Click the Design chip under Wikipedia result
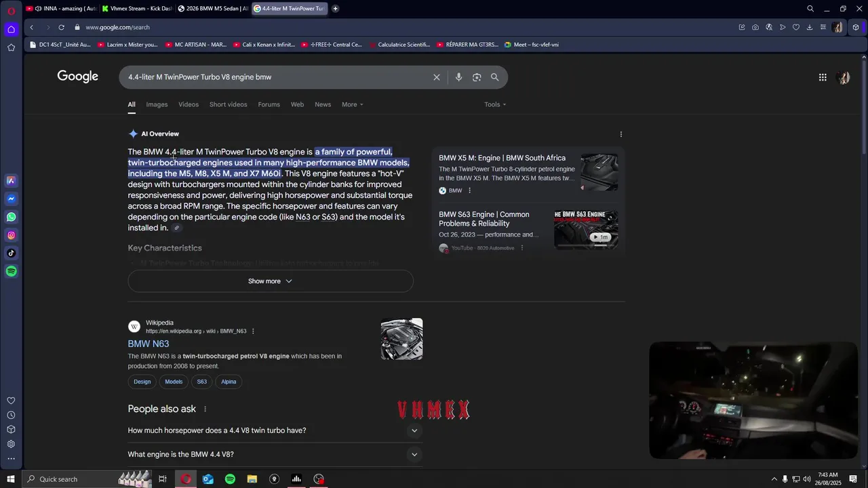Image resolution: width=868 pixels, height=488 pixels. click(142, 382)
